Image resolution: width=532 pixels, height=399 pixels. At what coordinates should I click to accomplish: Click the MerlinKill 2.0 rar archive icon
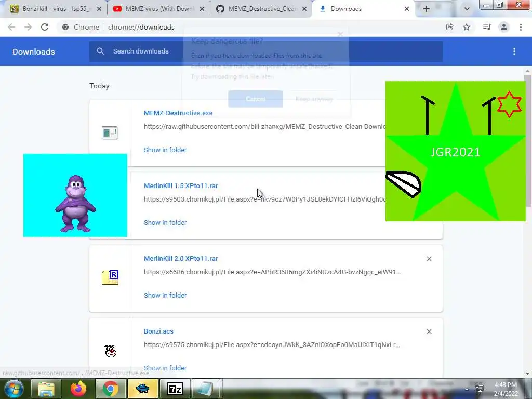(110, 277)
